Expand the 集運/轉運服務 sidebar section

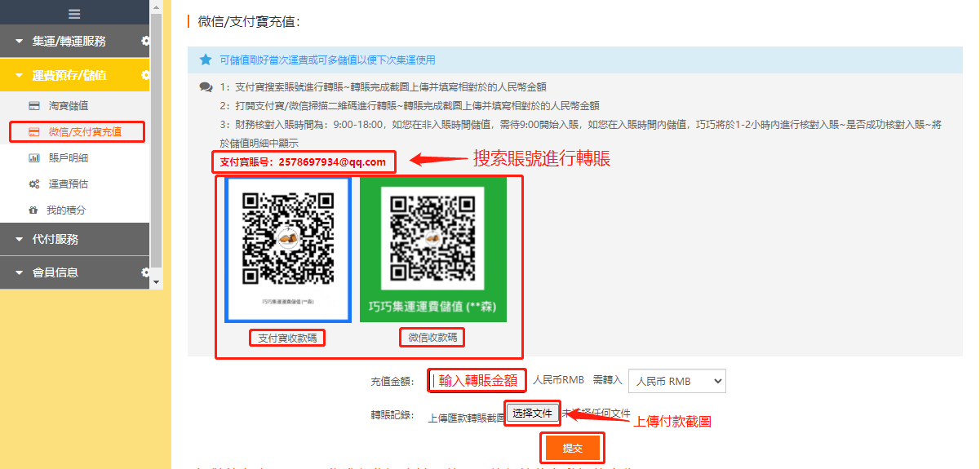click(x=75, y=41)
